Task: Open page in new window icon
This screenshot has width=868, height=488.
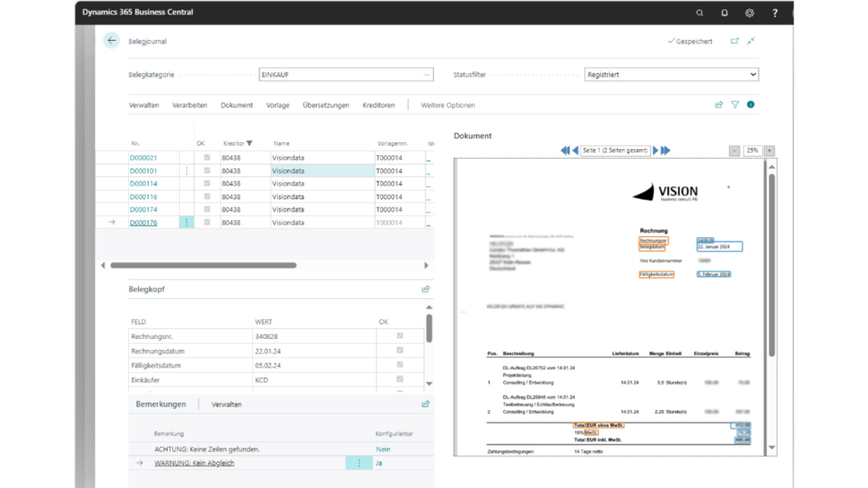Action: pos(735,41)
